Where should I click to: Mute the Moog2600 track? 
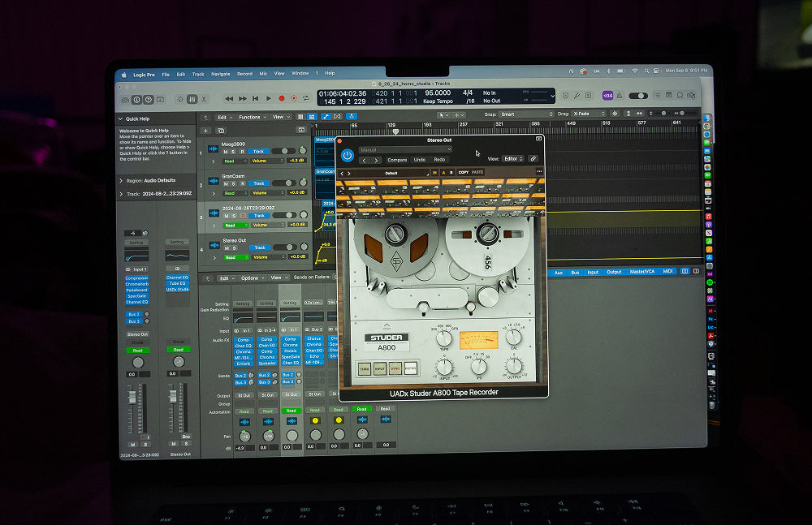click(x=225, y=152)
